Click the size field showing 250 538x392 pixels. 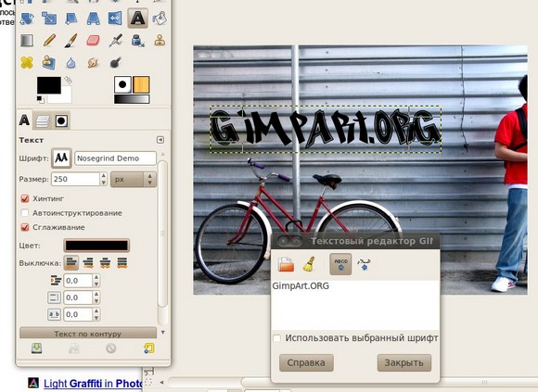[75, 179]
